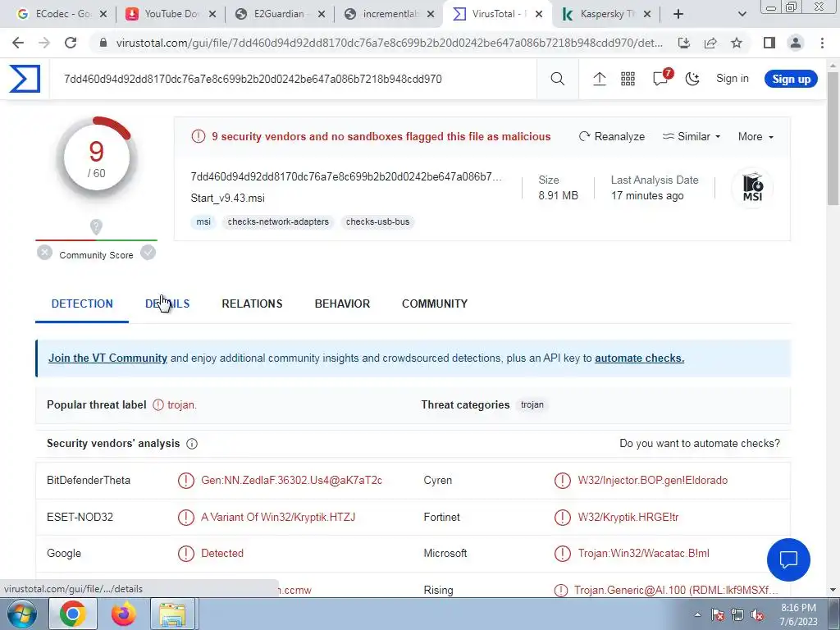Switch to the COMMUNITY tab

[x=435, y=304]
